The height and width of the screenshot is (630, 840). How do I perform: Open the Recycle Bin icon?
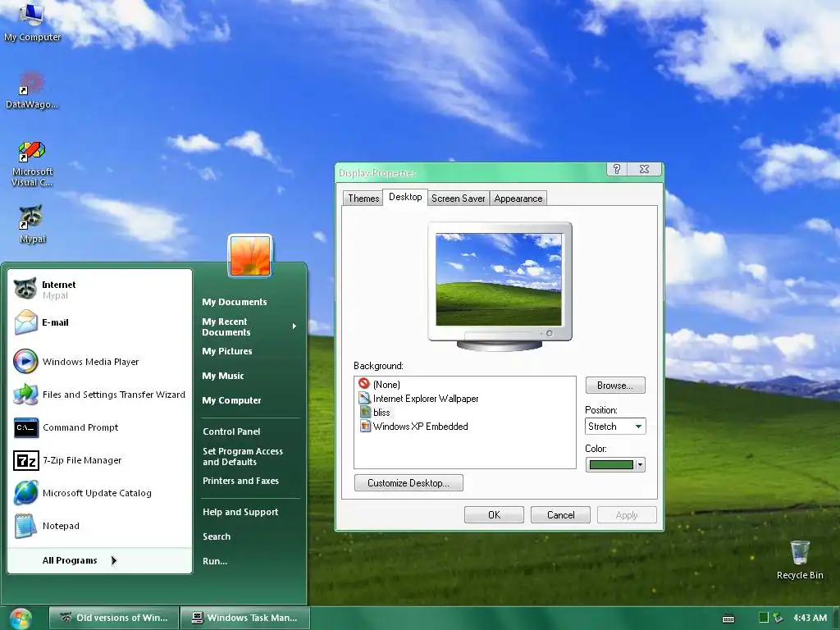[800, 559]
